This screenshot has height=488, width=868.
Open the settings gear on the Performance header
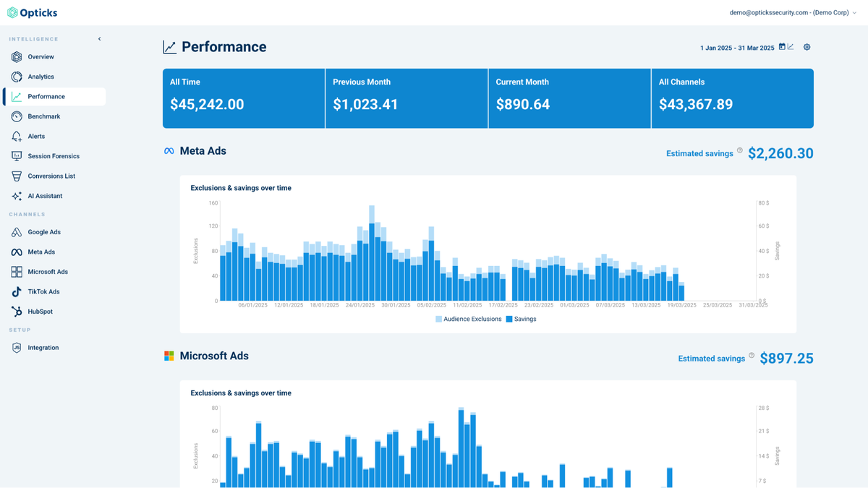[807, 46]
